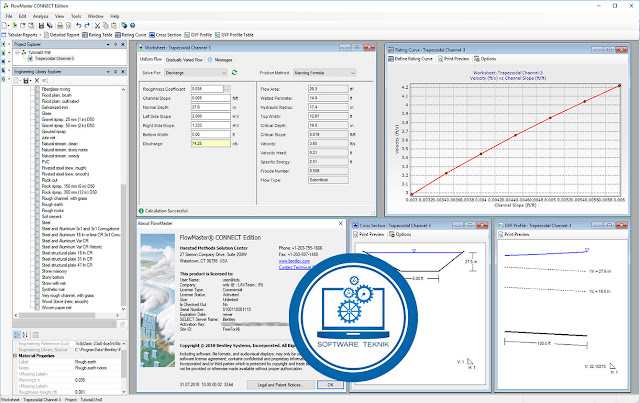Open the Help menu
This screenshot has height=403, width=640.
coord(114,16)
